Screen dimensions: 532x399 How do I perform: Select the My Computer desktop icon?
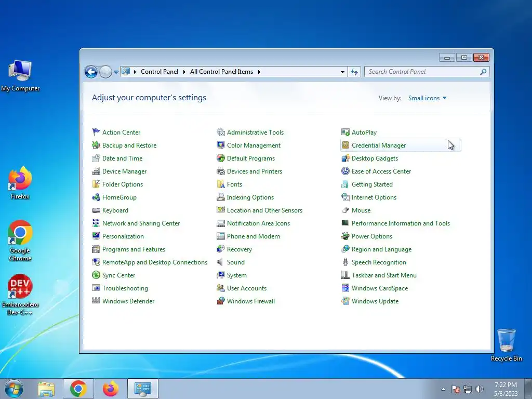20,76
